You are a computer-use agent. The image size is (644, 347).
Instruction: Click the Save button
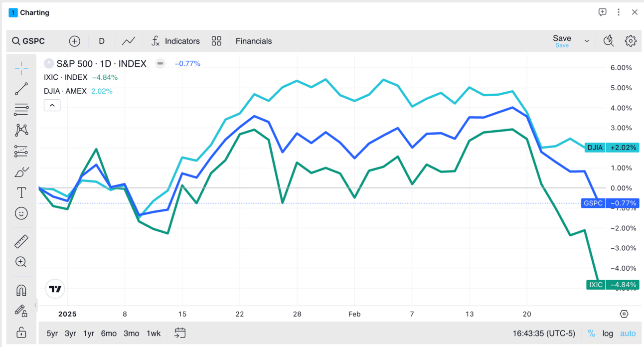pyautogui.click(x=562, y=41)
